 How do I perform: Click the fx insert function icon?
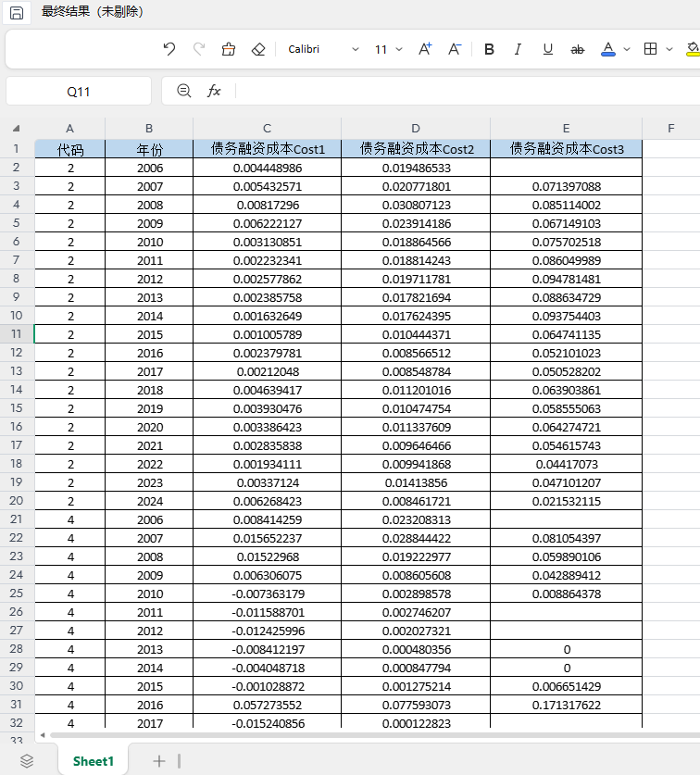click(x=214, y=91)
